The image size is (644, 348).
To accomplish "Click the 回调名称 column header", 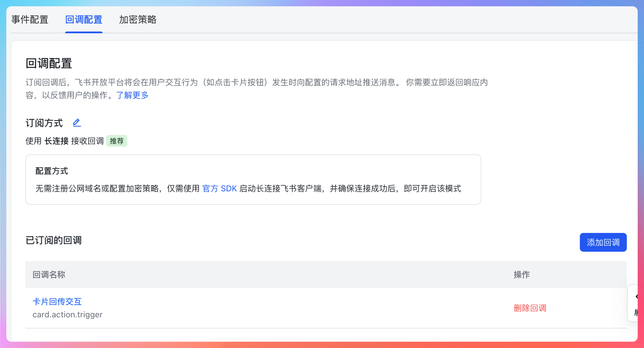I will [49, 275].
